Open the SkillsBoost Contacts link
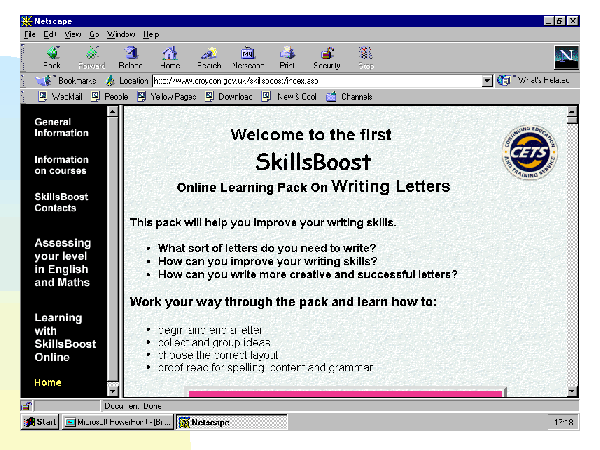Screen dimensions: 600x450 pyautogui.click(x=61, y=203)
